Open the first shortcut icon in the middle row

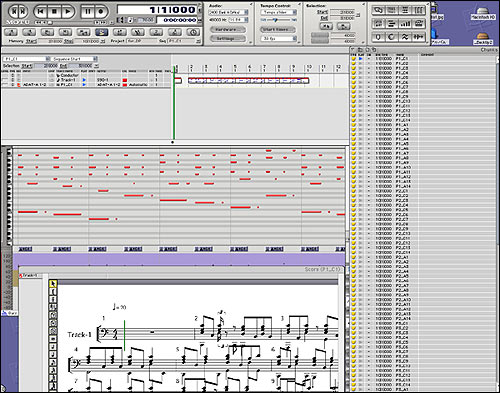click(x=378, y=24)
